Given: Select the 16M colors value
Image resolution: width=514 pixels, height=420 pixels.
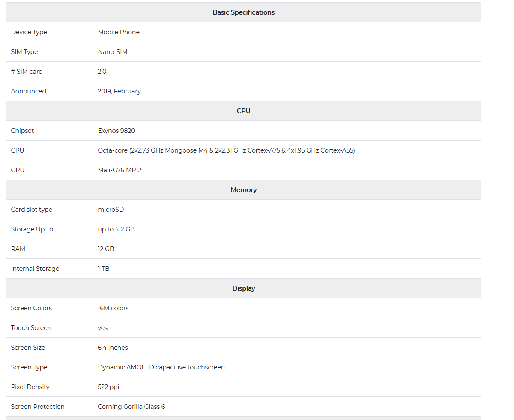Looking at the screenshot, I should click(x=113, y=308).
